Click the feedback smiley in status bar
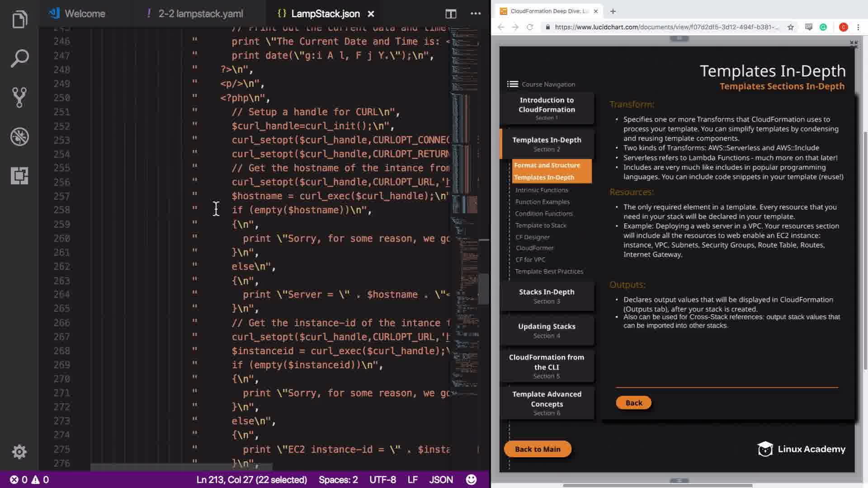The width and height of the screenshot is (868, 488). [x=471, y=479]
